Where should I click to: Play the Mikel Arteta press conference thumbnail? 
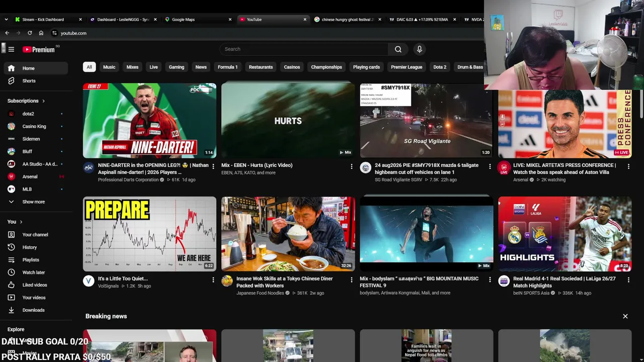565,124
